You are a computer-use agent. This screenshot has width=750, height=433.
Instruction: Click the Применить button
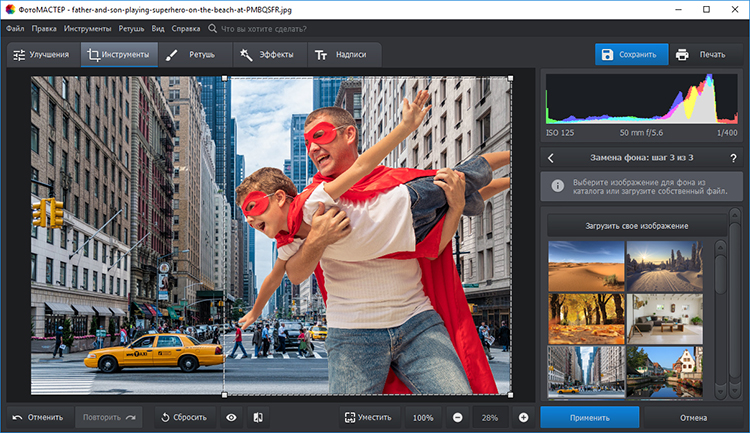tap(589, 417)
